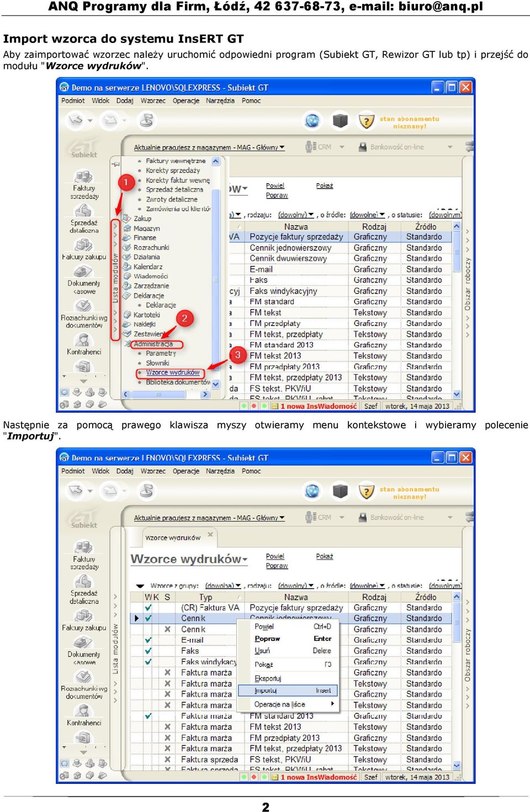The image size is (530, 812).
Task: Open Rozrachunki wg dokumentów shortcut in lower window
Action: (84, 685)
